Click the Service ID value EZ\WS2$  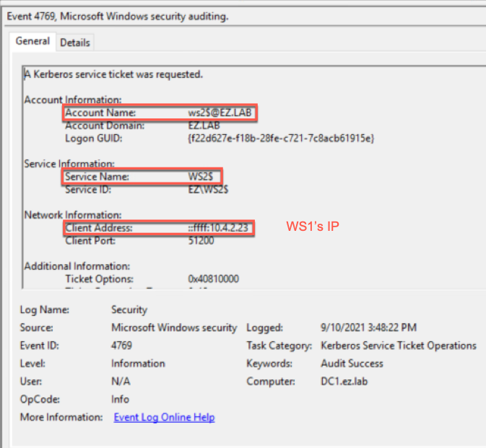[x=208, y=189]
